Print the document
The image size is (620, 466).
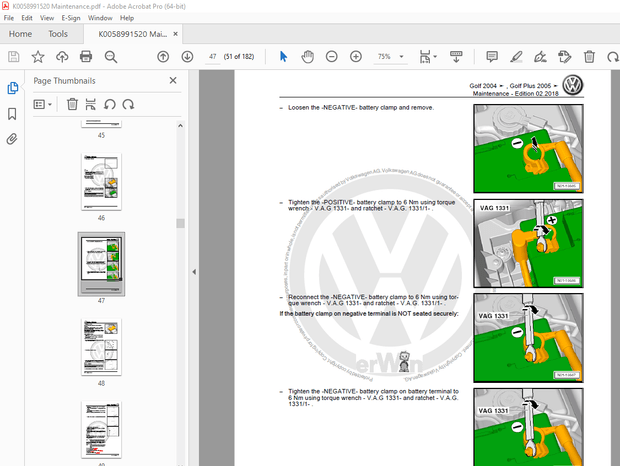pos(86,57)
